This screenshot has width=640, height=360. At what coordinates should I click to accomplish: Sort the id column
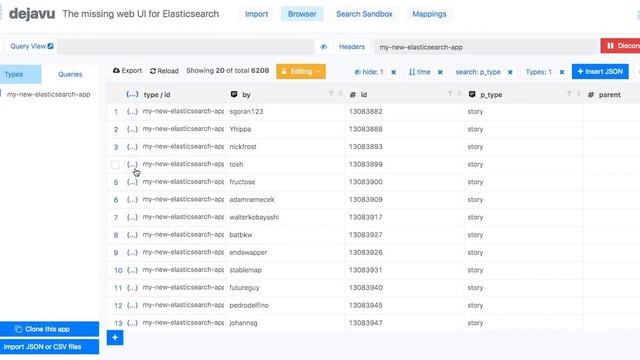click(x=460, y=94)
